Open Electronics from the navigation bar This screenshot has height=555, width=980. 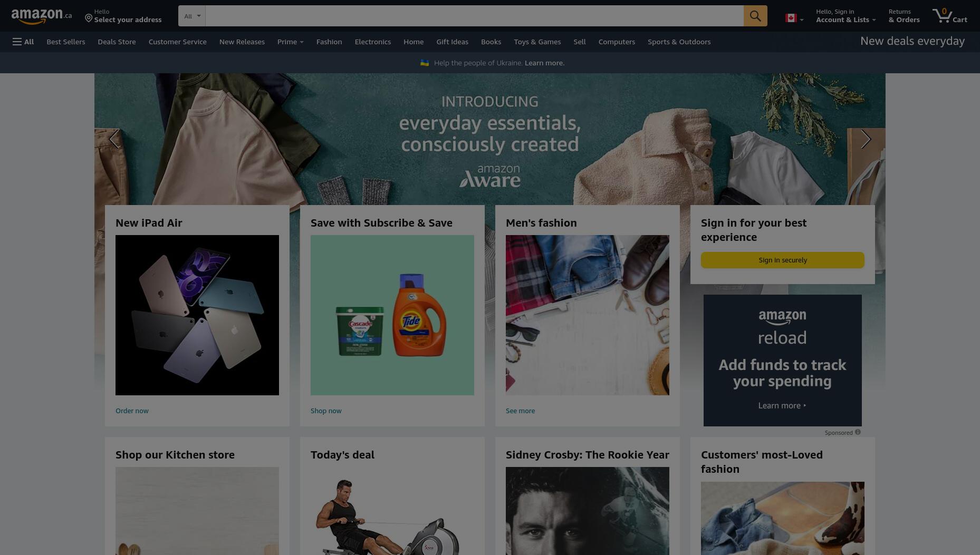(372, 42)
